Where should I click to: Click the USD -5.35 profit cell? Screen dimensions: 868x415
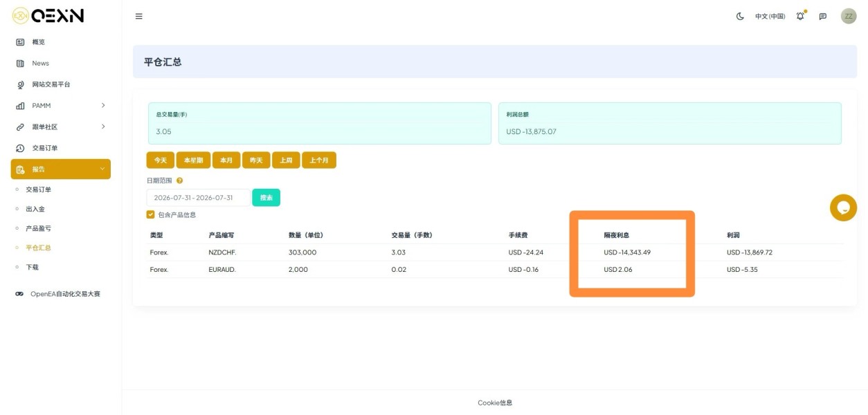point(742,270)
